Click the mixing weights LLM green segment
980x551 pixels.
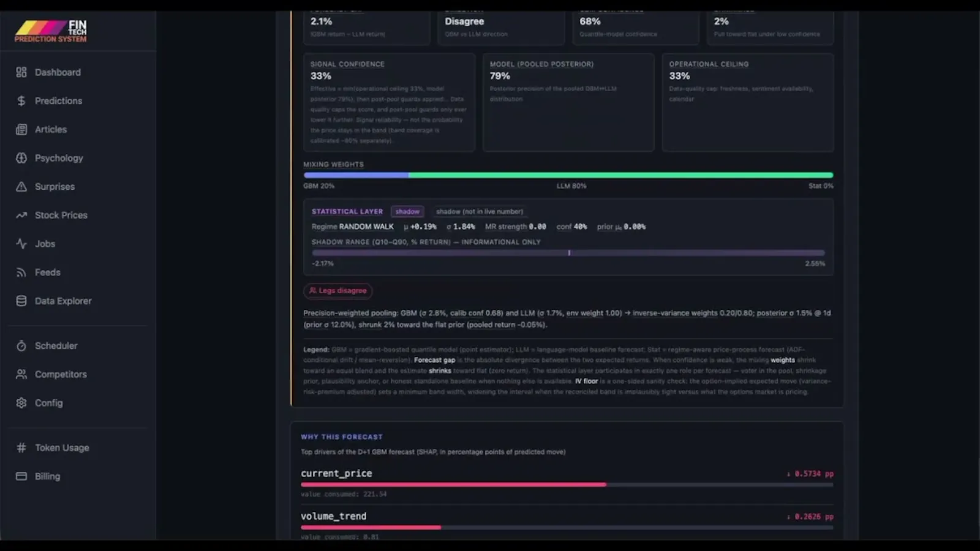pos(620,175)
